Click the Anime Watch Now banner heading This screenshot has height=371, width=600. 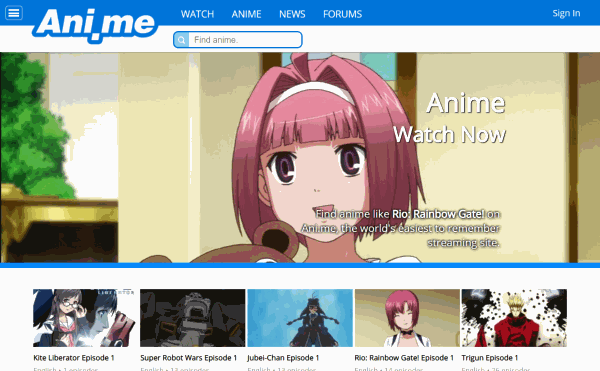point(450,119)
